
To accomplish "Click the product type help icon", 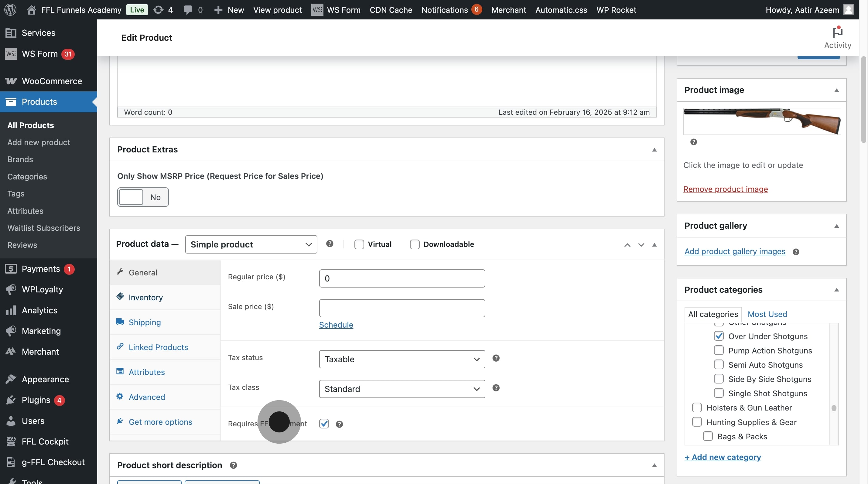I will click(330, 244).
